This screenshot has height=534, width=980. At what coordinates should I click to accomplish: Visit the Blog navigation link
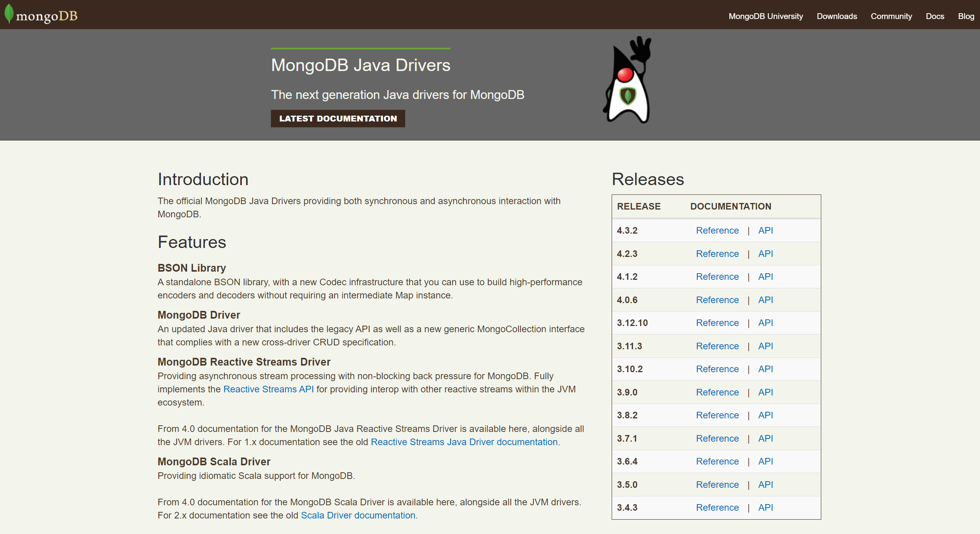tap(966, 16)
